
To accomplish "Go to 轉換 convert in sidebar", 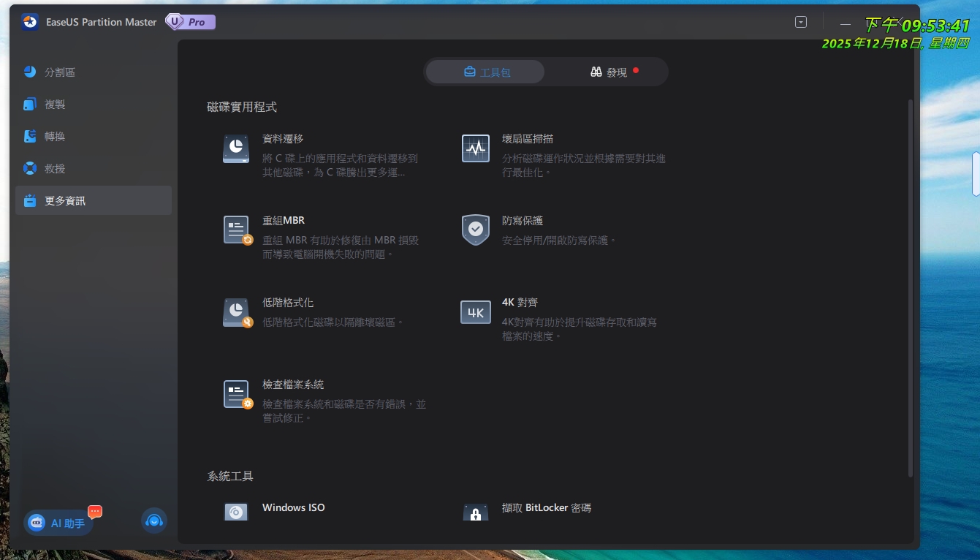I will click(55, 137).
